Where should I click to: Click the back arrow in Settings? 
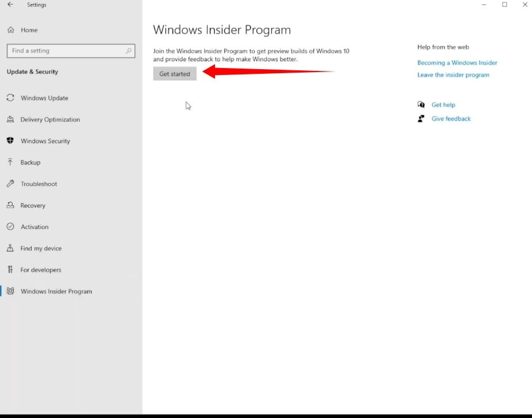click(x=10, y=5)
